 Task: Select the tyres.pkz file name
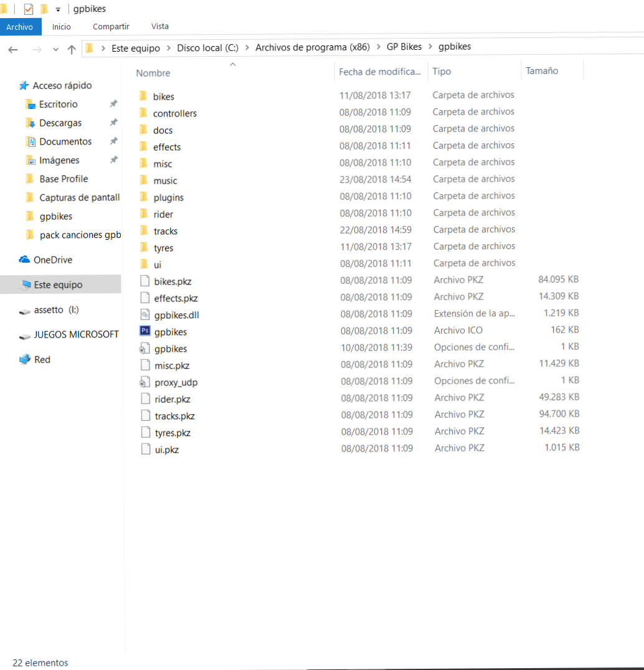pos(173,433)
